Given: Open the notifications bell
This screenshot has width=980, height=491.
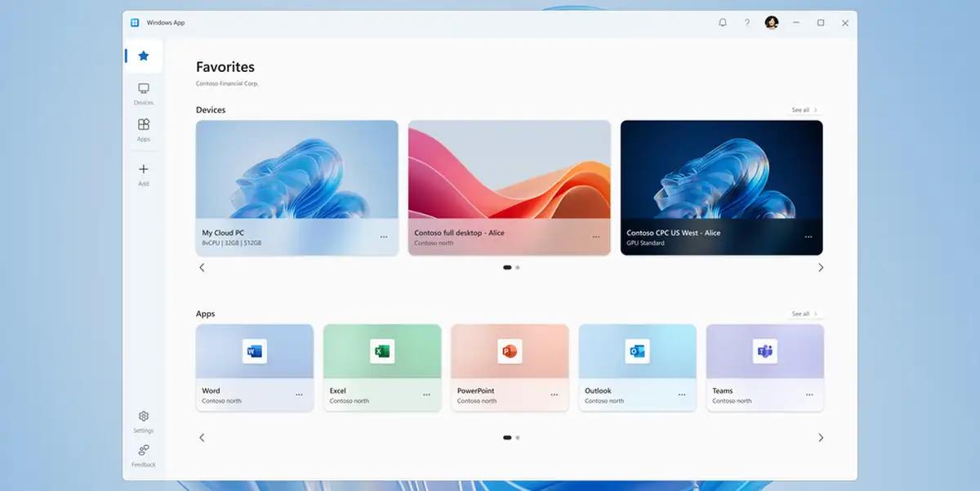Looking at the screenshot, I should tap(723, 23).
